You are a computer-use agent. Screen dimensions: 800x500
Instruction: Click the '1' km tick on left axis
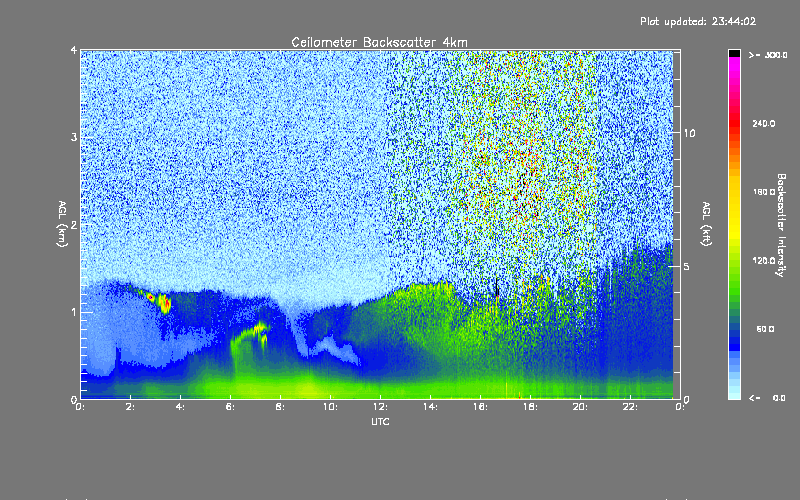pos(74,312)
